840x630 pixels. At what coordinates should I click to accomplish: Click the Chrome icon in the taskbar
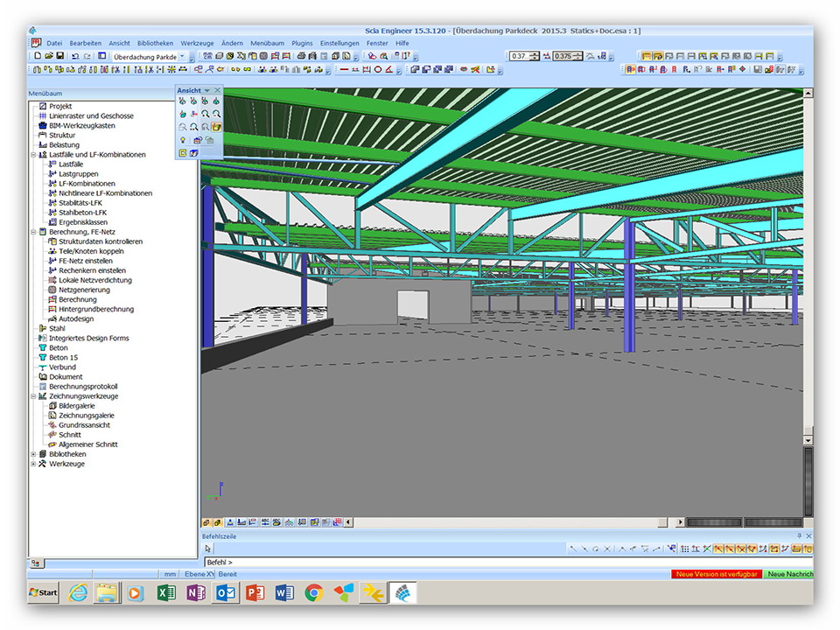[x=313, y=592]
